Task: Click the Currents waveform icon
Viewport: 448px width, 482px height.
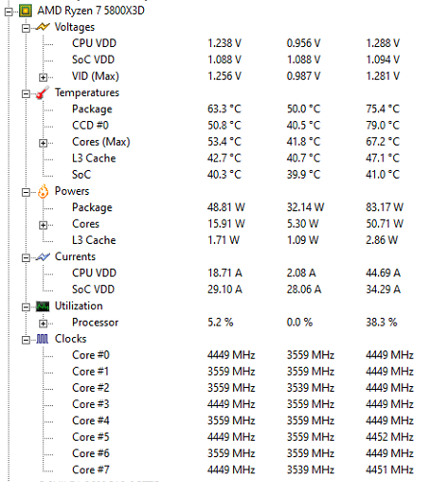Action: pos(42,256)
